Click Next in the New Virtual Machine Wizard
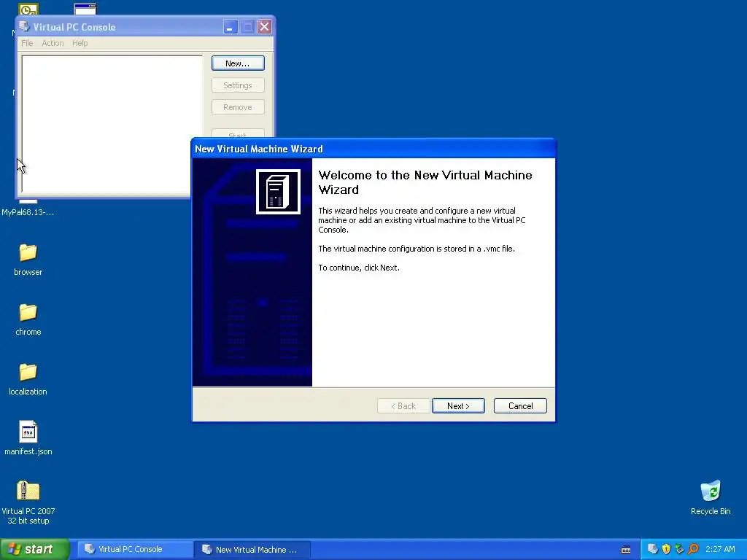This screenshot has height=560, width=747. (x=458, y=405)
